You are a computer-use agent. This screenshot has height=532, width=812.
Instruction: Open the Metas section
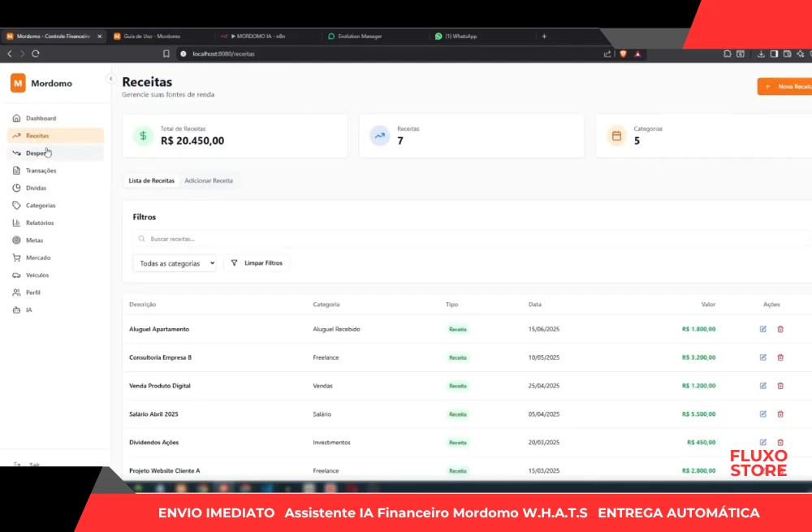[34, 240]
